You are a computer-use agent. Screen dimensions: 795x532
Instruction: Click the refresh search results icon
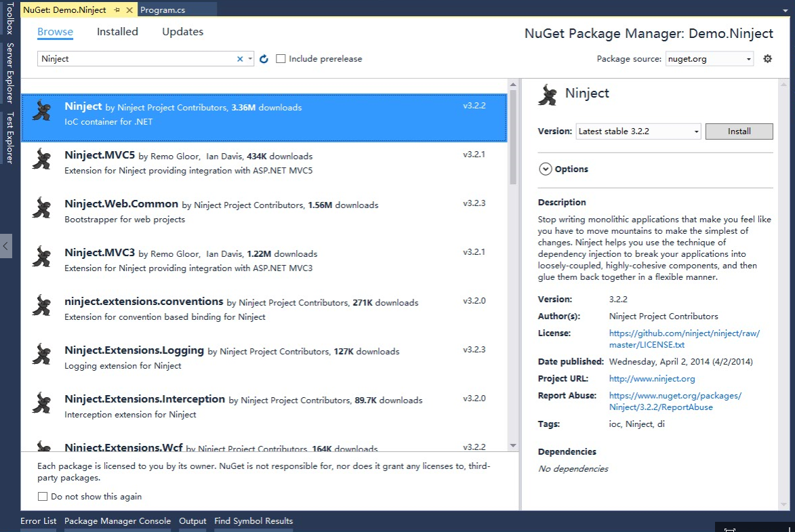[x=264, y=59]
